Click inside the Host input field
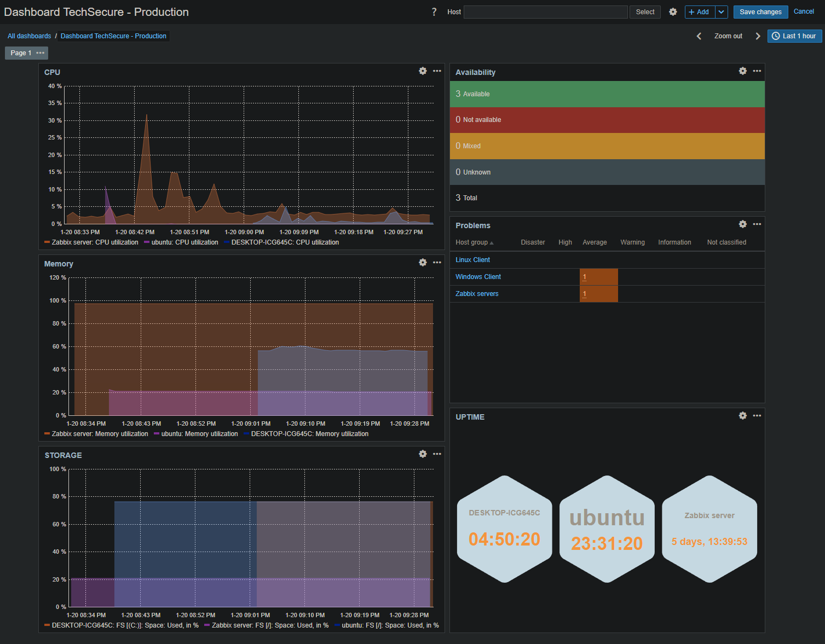The width and height of the screenshot is (825, 644). coord(545,12)
